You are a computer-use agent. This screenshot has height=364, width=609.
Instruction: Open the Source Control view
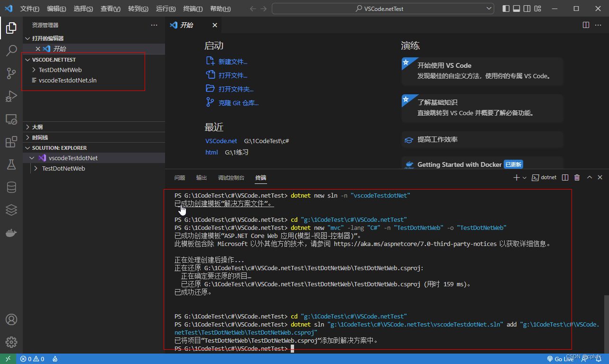pos(11,73)
